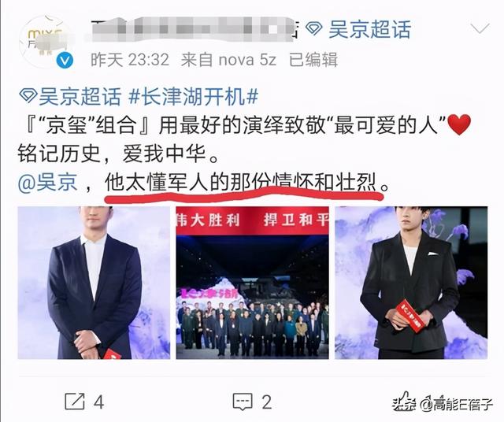The image size is (504, 422).
Task: Tap the blurred username text
Action: (194, 28)
